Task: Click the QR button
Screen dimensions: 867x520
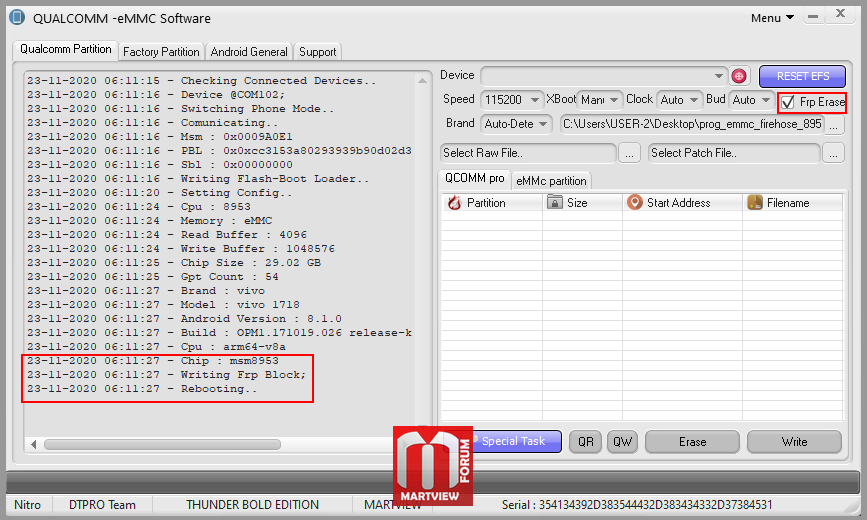Action: coord(586,442)
